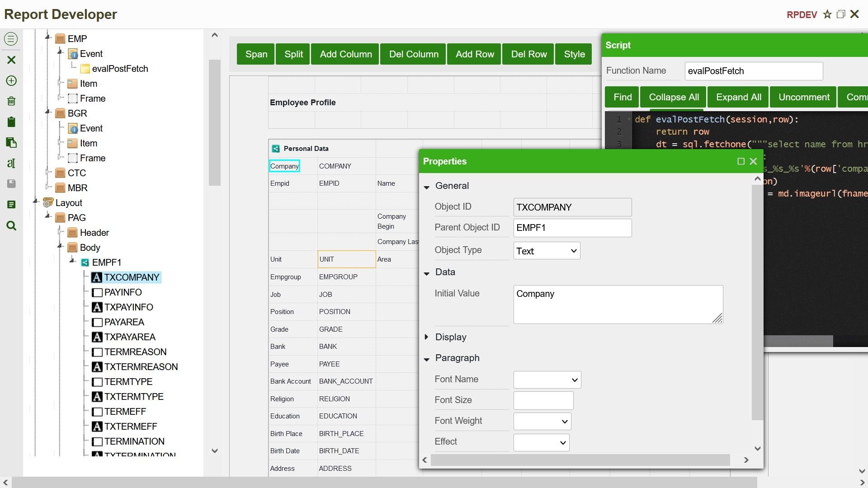Click the TXTERMTYPE text icon in tree
The width and height of the screenshot is (868, 488).
click(97, 397)
